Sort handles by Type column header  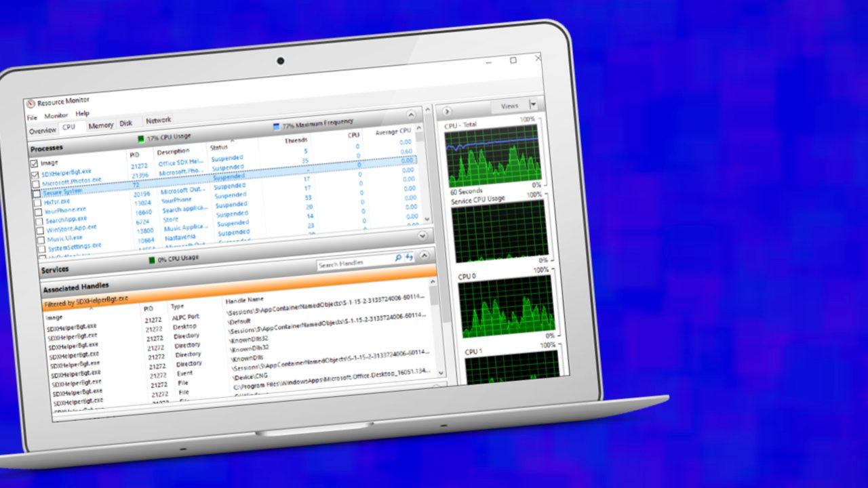click(x=177, y=306)
